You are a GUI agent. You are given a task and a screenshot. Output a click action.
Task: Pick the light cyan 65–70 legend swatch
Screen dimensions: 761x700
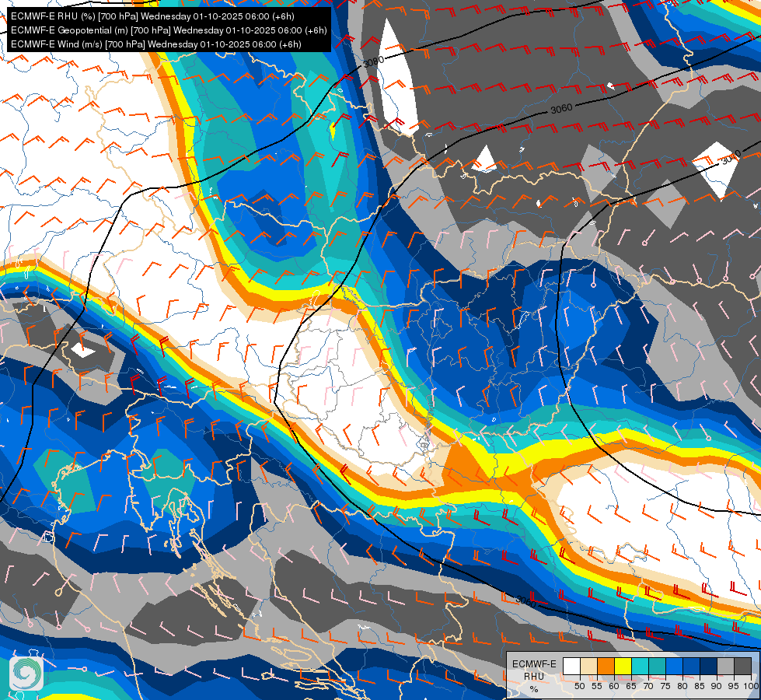point(641,666)
